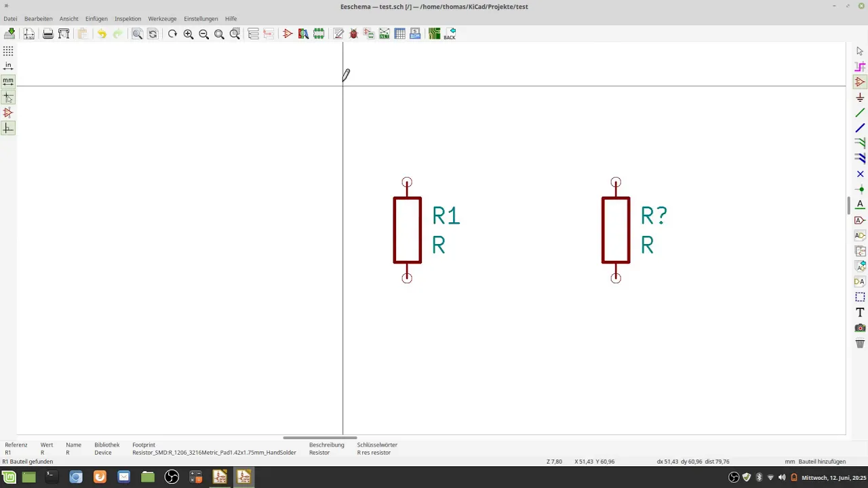Open the Ansicht menu
The image size is (868, 488).
pyautogui.click(x=69, y=19)
